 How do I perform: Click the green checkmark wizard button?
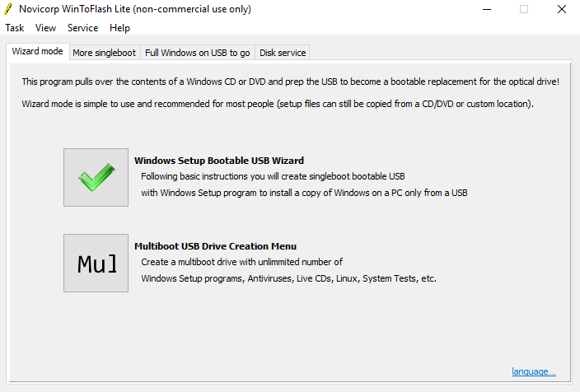click(x=96, y=178)
